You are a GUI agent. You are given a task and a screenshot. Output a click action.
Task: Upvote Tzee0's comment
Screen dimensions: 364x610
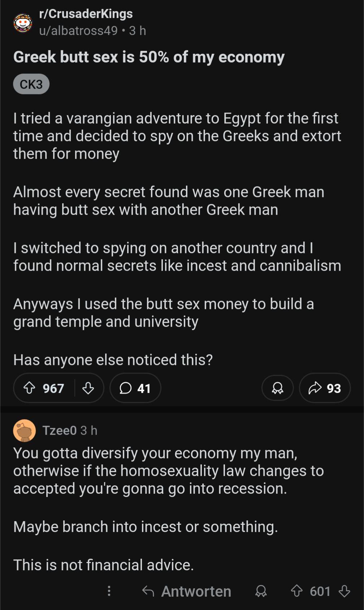coord(296,591)
